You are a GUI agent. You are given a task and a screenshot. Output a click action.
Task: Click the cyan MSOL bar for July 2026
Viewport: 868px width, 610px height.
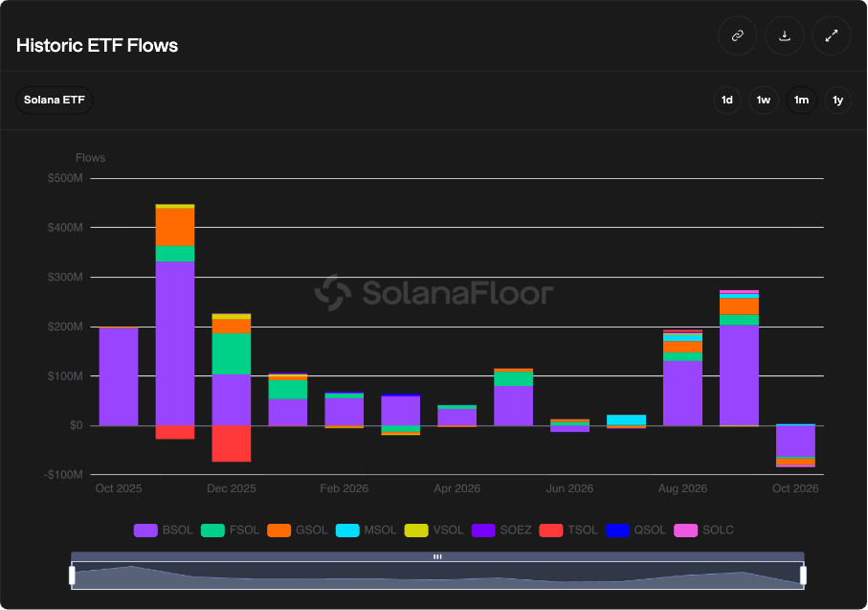626,420
